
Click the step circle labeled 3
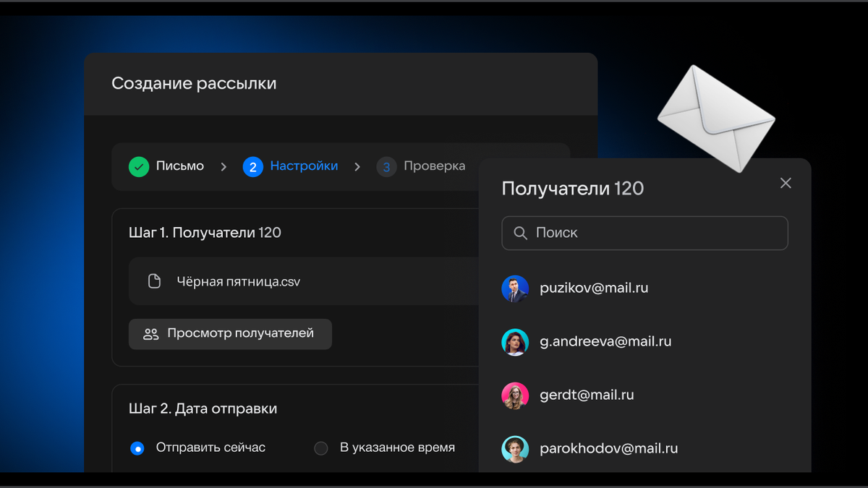[386, 166]
